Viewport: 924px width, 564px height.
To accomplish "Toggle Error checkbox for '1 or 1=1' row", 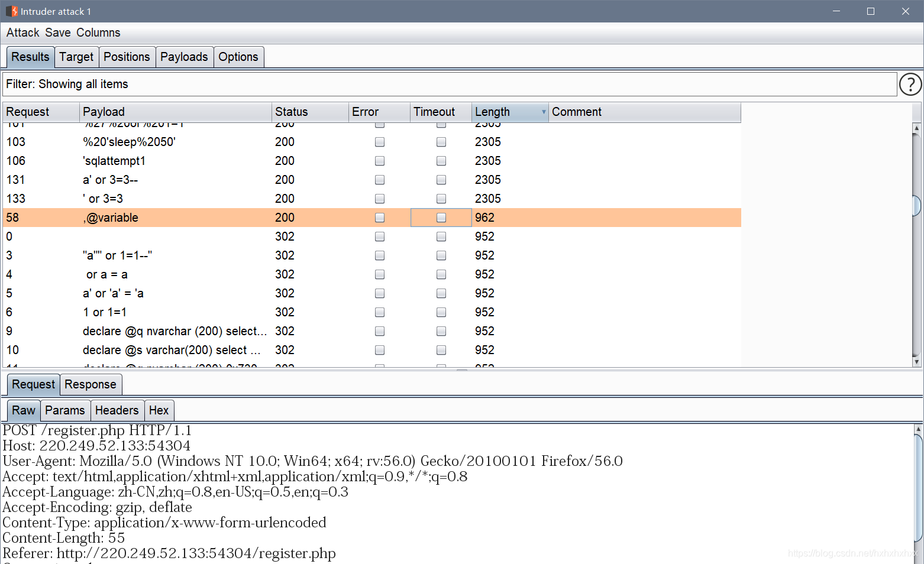I will click(380, 312).
